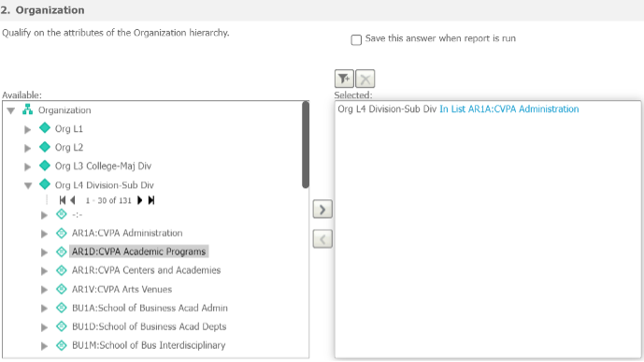Expand the Org L1 node

[x=27, y=129]
